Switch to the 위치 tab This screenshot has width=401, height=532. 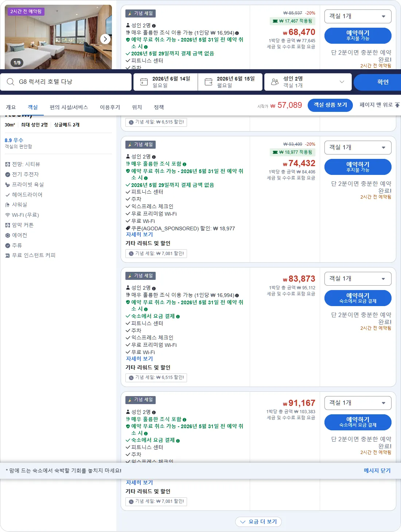point(137,107)
